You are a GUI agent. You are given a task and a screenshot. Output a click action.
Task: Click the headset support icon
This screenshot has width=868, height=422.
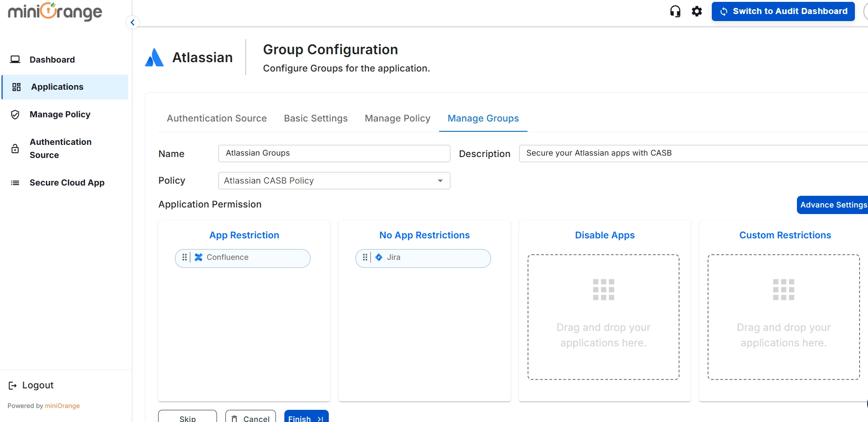675,11
